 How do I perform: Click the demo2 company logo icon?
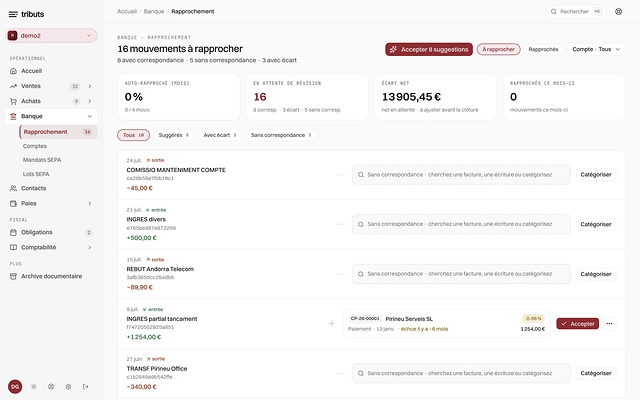13,36
